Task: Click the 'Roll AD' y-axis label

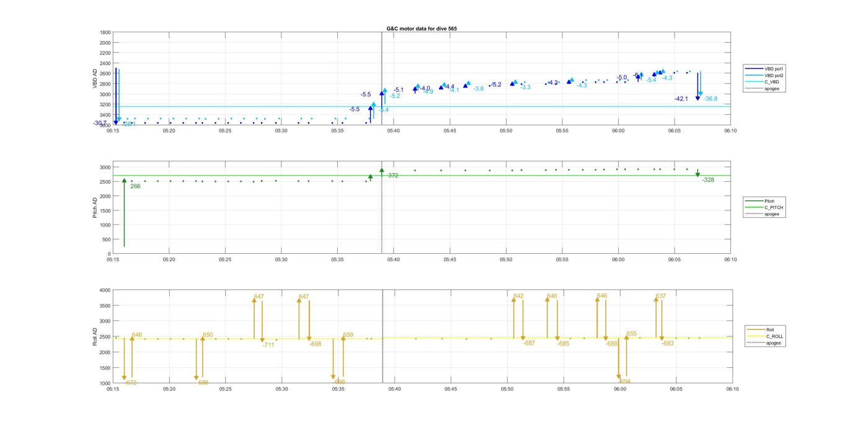Action: click(95, 336)
